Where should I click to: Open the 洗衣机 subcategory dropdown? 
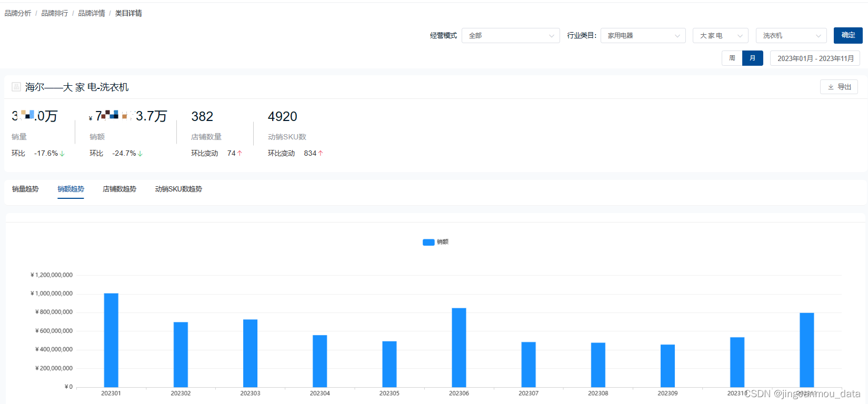pyautogui.click(x=791, y=36)
